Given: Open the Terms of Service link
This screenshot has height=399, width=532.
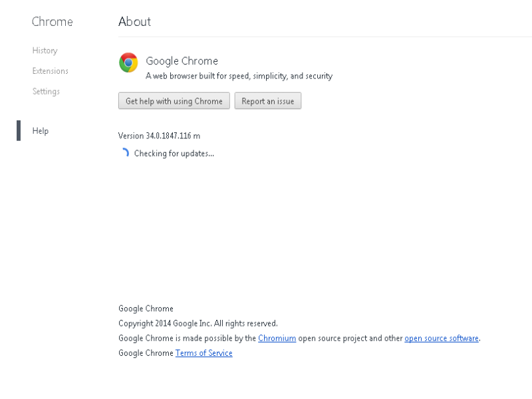Looking at the screenshot, I should pos(204,353).
